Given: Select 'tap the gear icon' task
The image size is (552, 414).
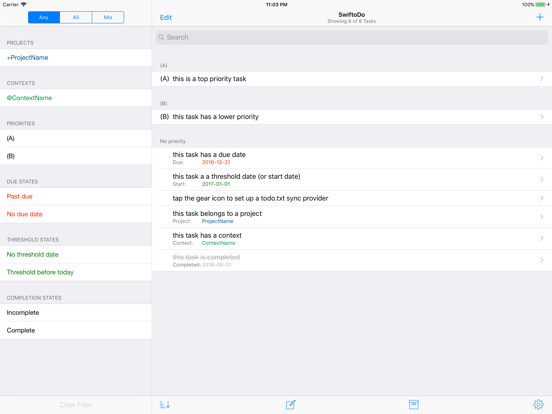Looking at the screenshot, I should [250, 198].
